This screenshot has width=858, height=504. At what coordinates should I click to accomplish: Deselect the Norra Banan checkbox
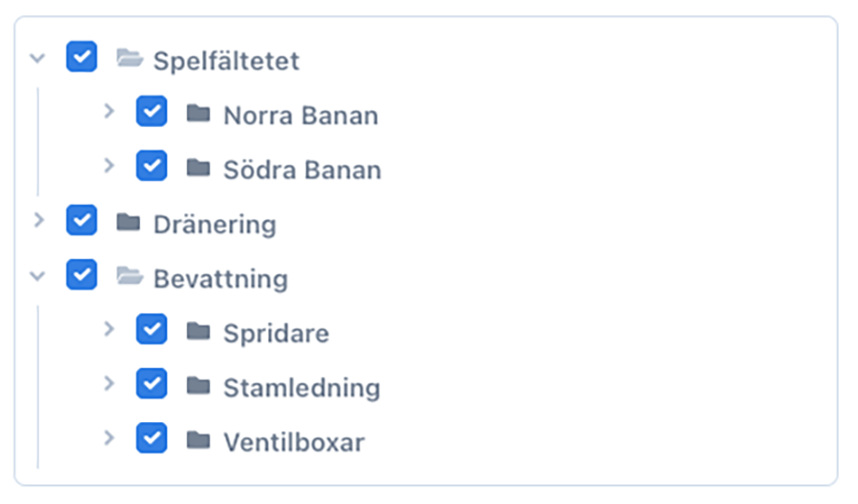pyautogui.click(x=152, y=111)
